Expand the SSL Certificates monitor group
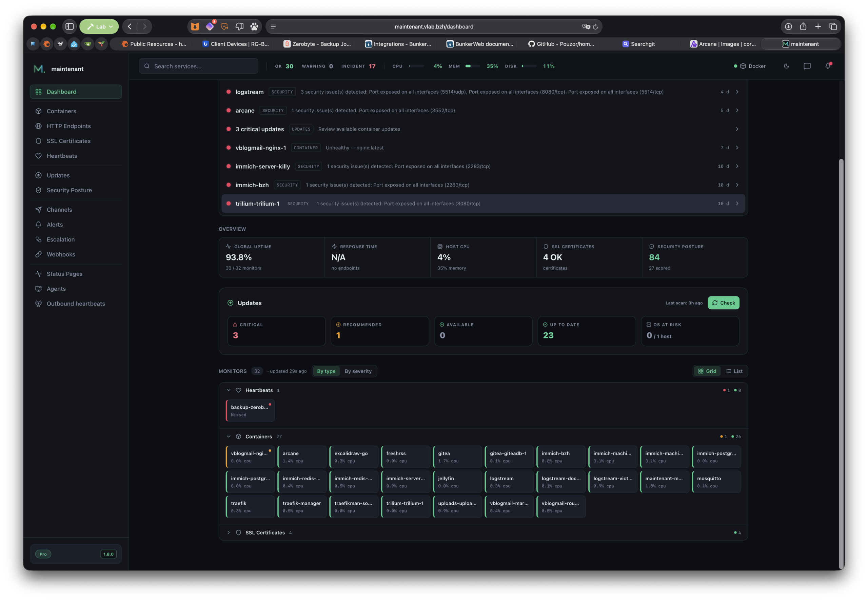Image resolution: width=868 pixels, height=601 pixels. 229,532
